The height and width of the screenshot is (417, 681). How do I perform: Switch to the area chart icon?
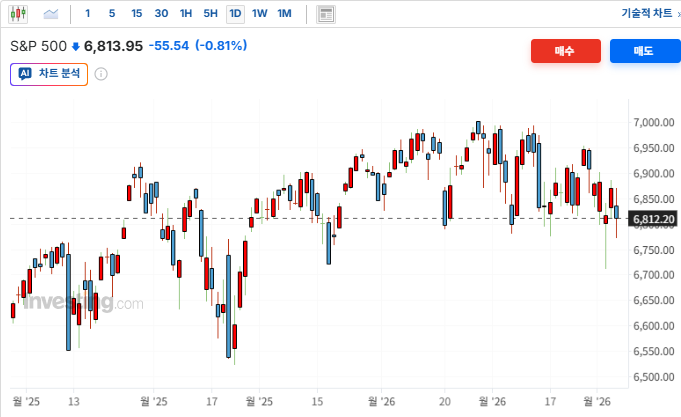pyautogui.click(x=51, y=14)
